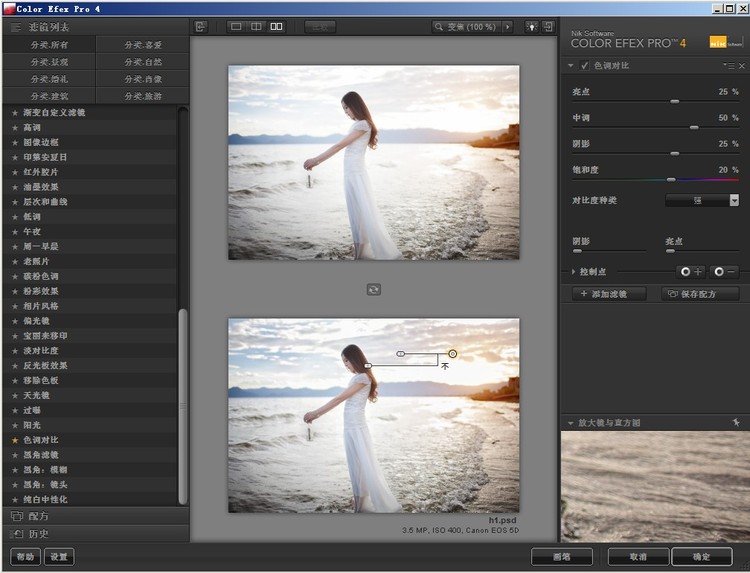Click the 画笔 button
Image resolution: width=750 pixels, height=573 pixels.
(x=562, y=557)
